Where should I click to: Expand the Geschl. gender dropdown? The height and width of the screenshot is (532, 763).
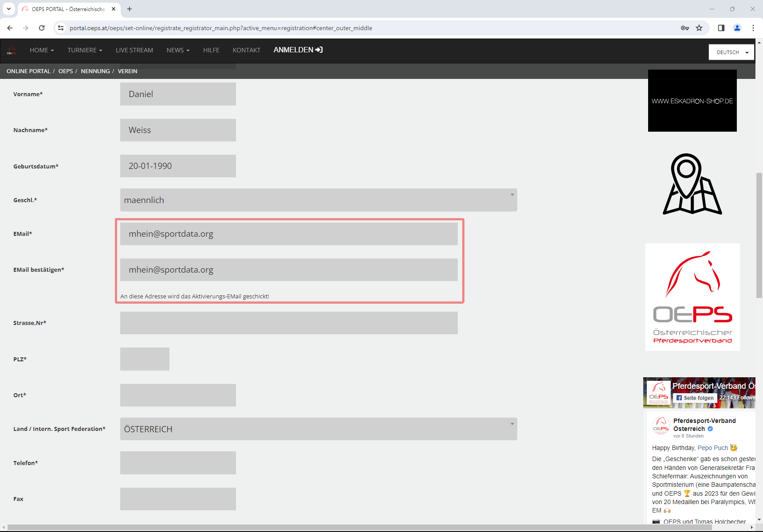tap(318, 200)
